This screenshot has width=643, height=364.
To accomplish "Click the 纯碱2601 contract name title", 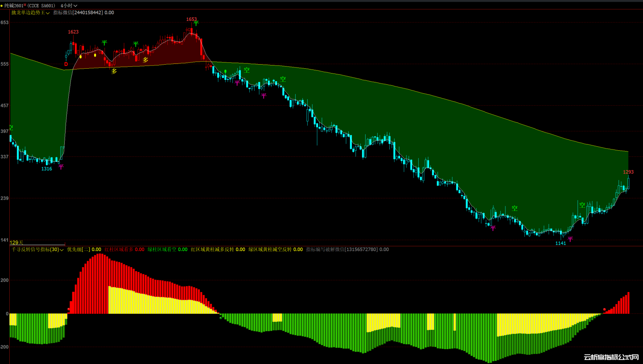I will coord(14,6).
